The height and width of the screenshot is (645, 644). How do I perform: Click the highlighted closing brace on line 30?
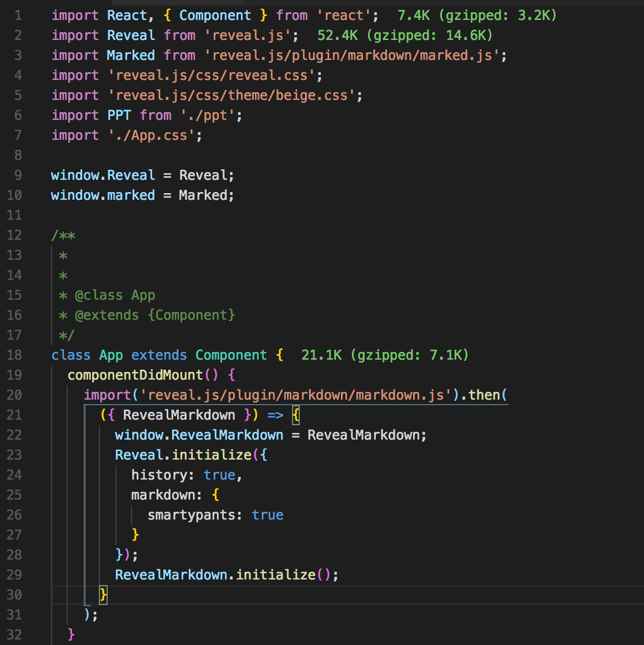tap(103, 595)
